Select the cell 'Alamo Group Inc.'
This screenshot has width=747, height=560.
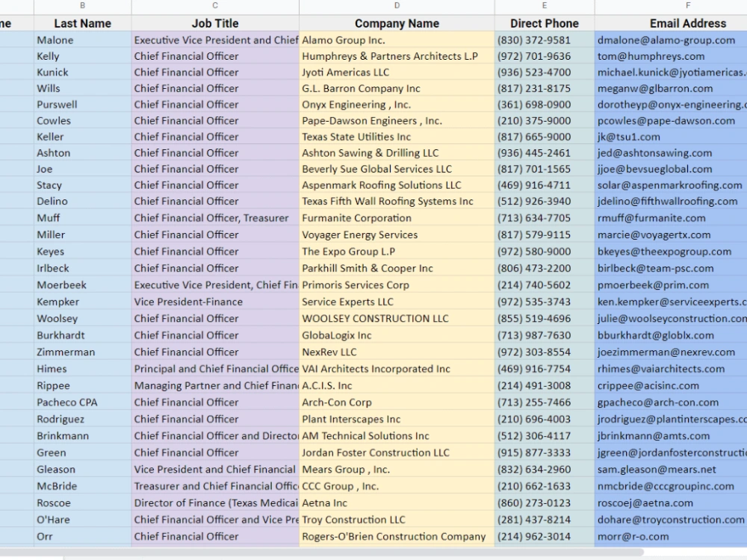click(x=397, y=40)
